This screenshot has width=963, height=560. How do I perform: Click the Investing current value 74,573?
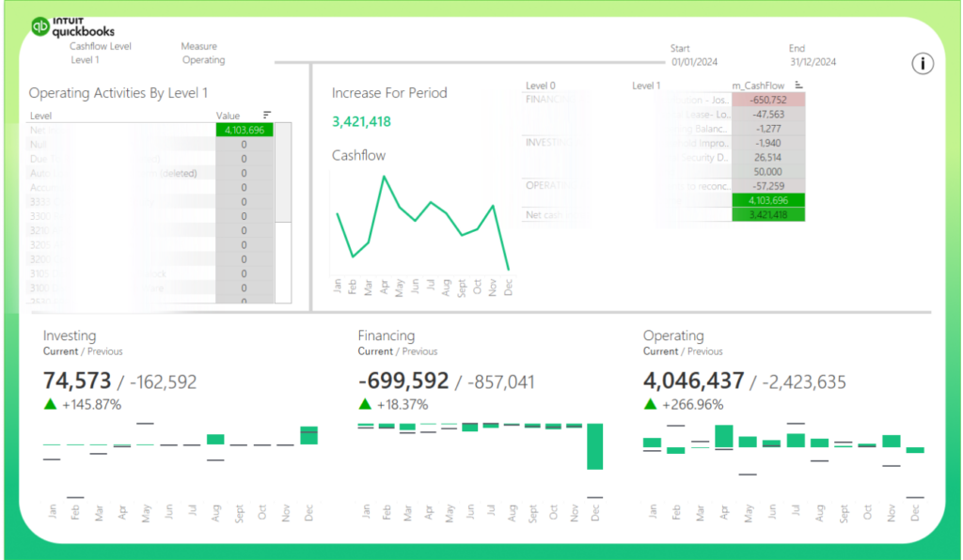tap(77, 381)
